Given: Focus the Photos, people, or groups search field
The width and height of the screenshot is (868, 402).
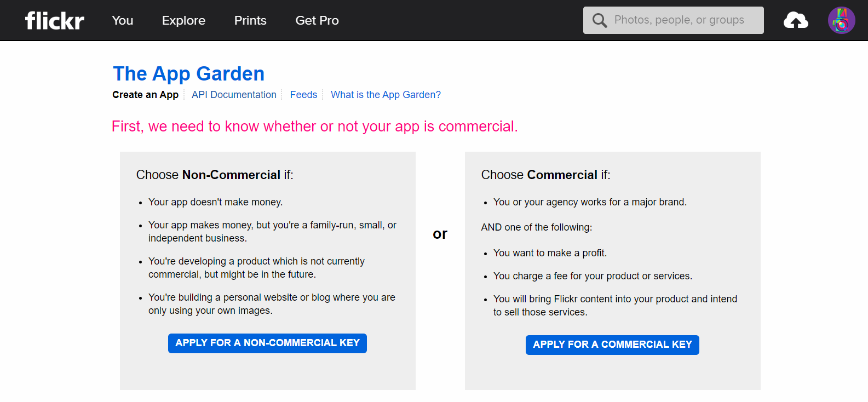Looking at the screenshot, I should pyautogui.click(x=673, y=20).
